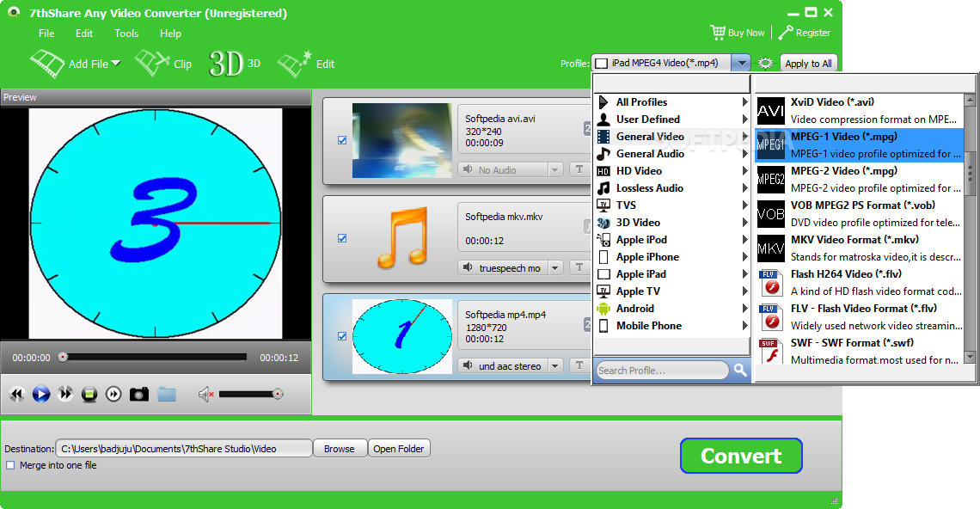Click the search profile magnifier icon
This screenshot has height=509, width=980.
tap(741, 371)
